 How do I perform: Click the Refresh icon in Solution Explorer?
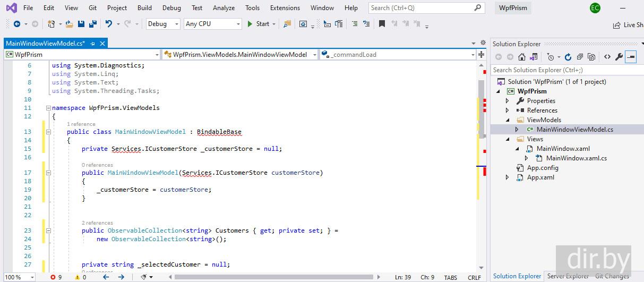coord(568,57)
